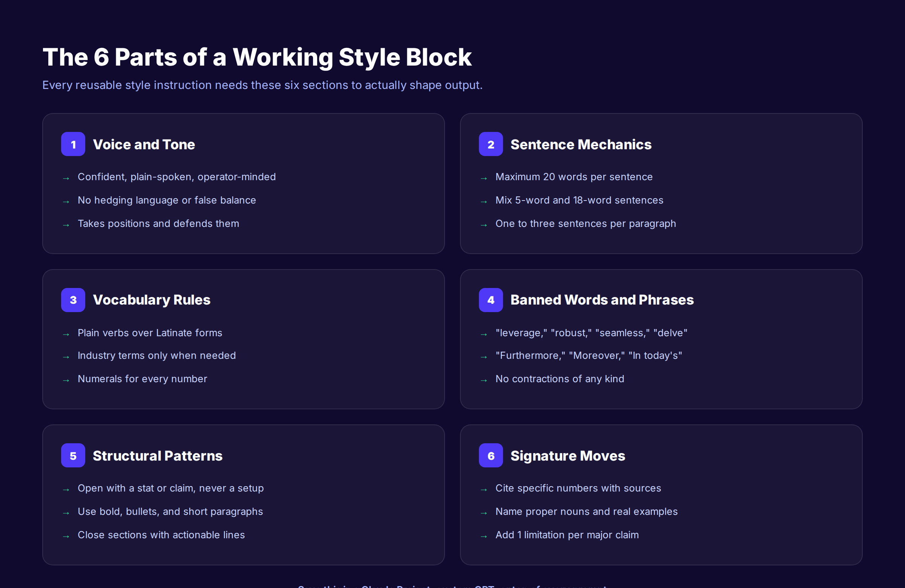Image resolution: width=905 pixels, height=588 pixels.
Task: Click 'No hedging language or false balance'
Action: pos(167,200)
